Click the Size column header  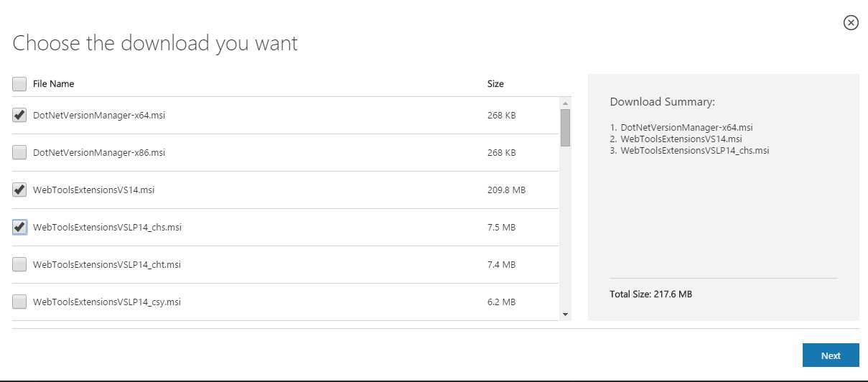[x=495, y=84]
